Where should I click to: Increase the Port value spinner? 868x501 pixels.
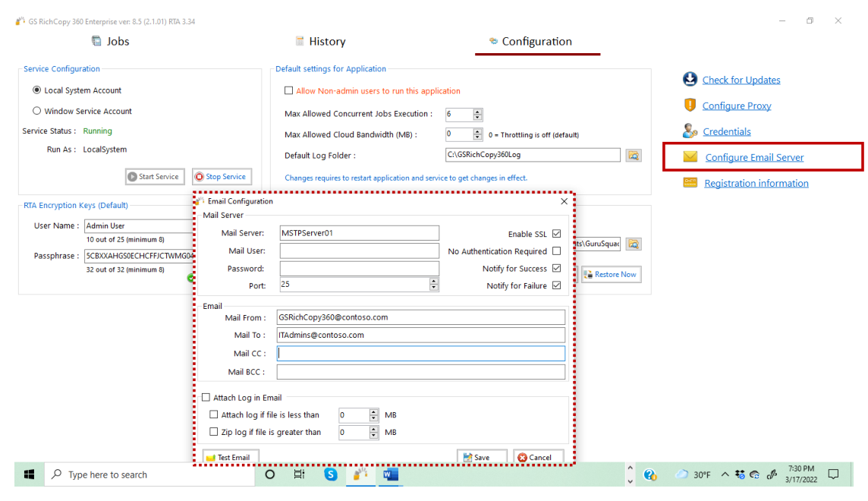434,281
